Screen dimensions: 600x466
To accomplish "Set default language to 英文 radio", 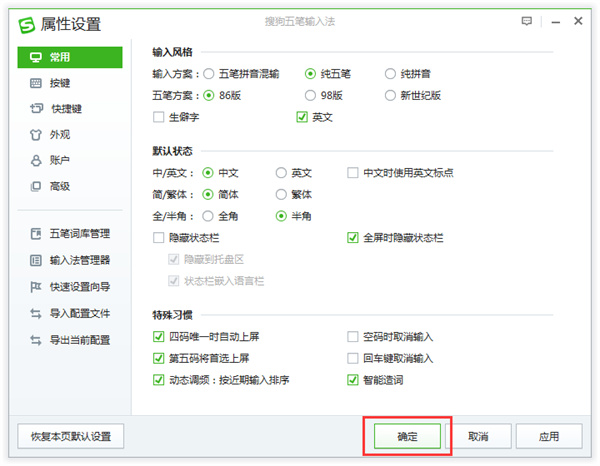I will (x=281, y=173).
